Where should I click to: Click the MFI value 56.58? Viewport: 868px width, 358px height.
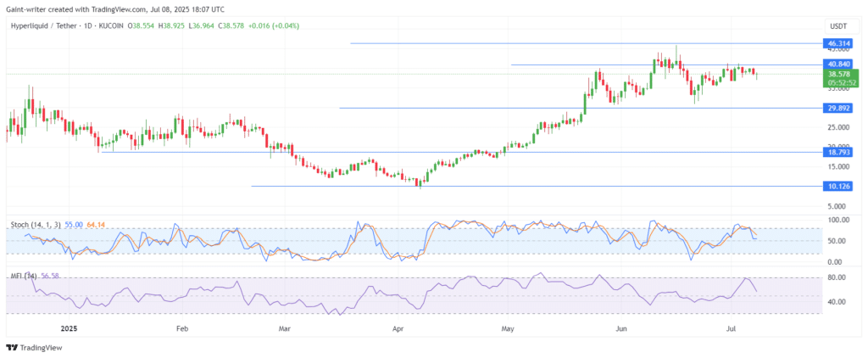pos(48,276)
